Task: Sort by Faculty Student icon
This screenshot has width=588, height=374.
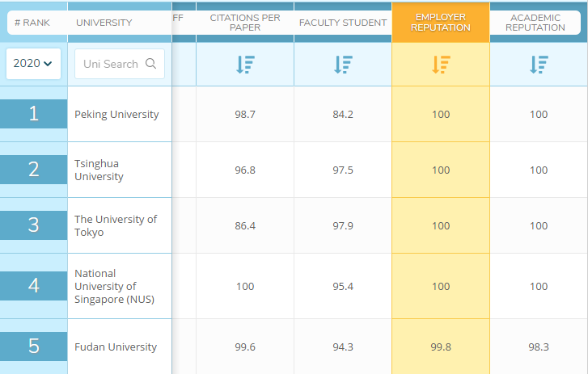Action: click(343, 65)
